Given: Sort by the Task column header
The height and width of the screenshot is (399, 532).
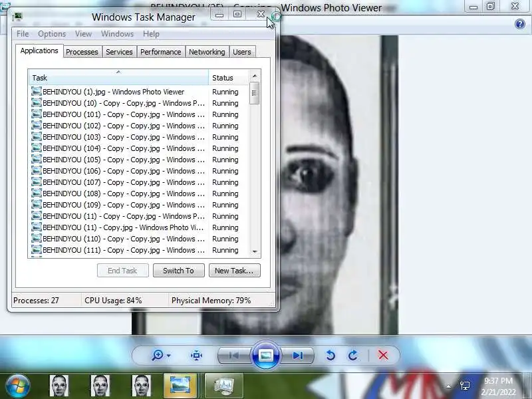Looking at the screenshot, I should tap(118, 78).
